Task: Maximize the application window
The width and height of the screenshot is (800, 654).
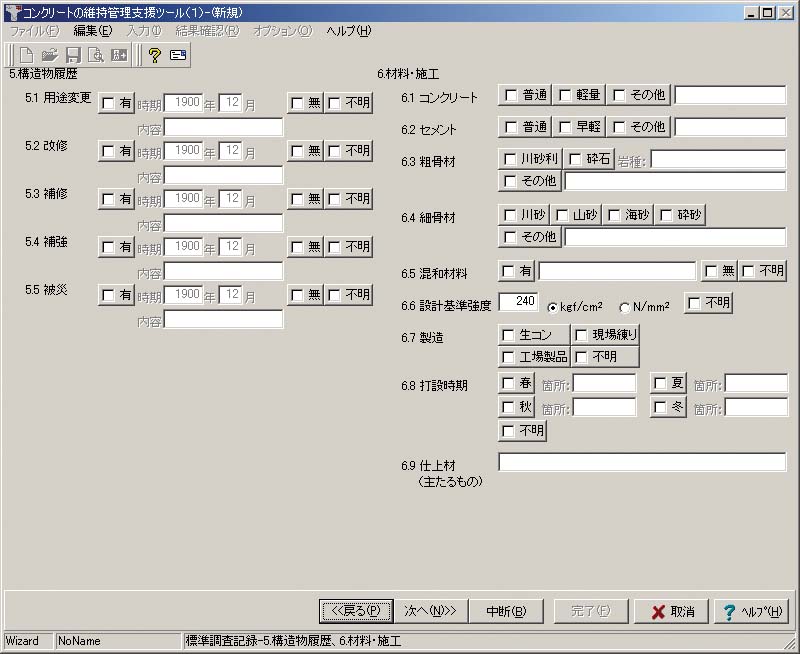Action: coord(768,13)
